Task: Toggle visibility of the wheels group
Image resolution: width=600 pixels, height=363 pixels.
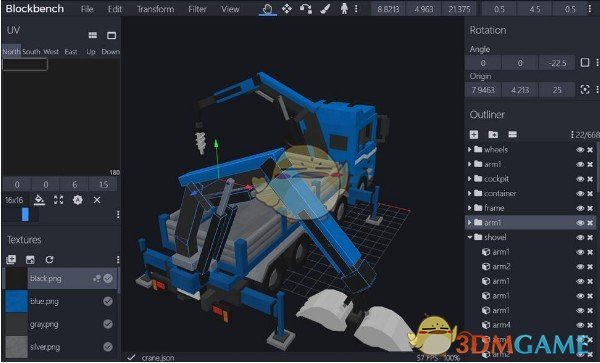Action: pyautogui.click(x=580, y=150)
